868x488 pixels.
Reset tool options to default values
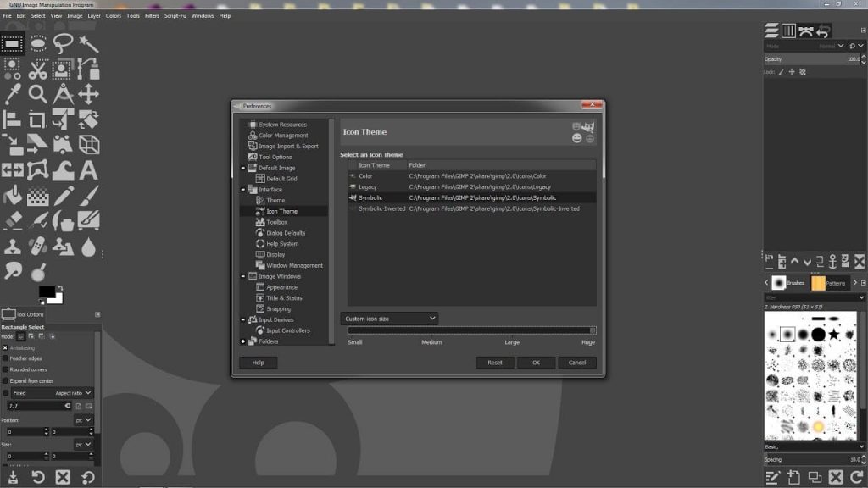(88, 478)
